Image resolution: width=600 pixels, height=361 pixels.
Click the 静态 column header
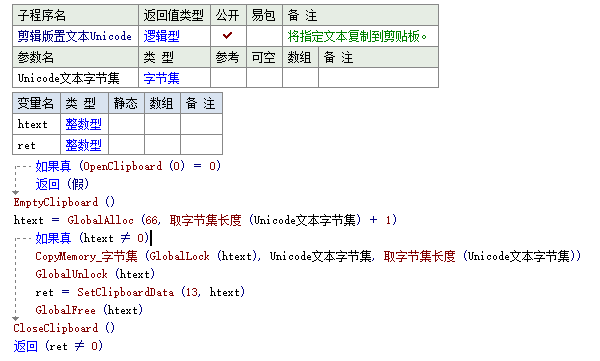[x=126, y=103]
